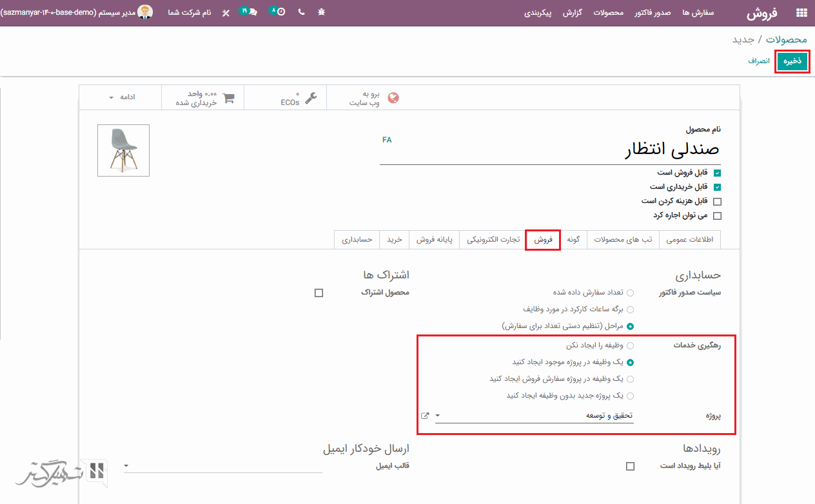Click the bug debug icon

(x=321, y=12)
